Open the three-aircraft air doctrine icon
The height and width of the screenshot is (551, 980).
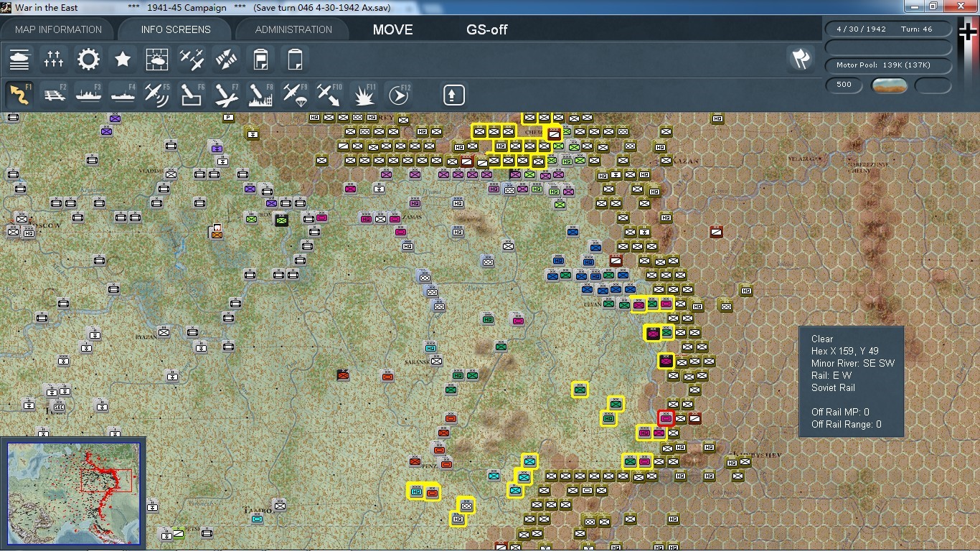pyautogui.click(x=192, y=59)
